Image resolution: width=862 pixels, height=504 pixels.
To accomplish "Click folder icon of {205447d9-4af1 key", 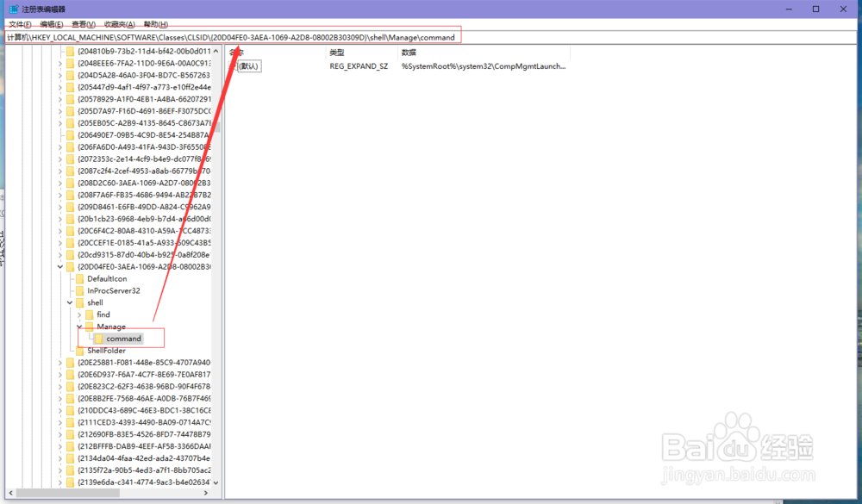I will pos(70,87).
